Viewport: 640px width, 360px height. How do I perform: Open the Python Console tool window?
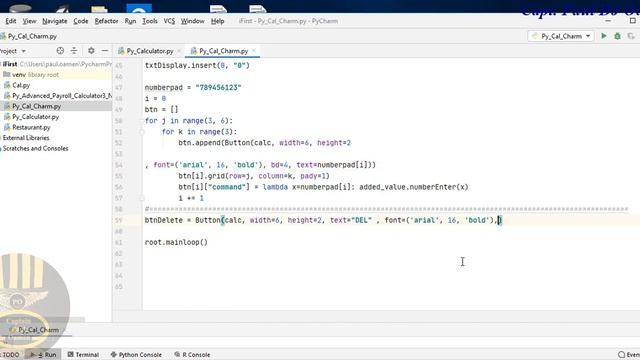click(136, 355)
